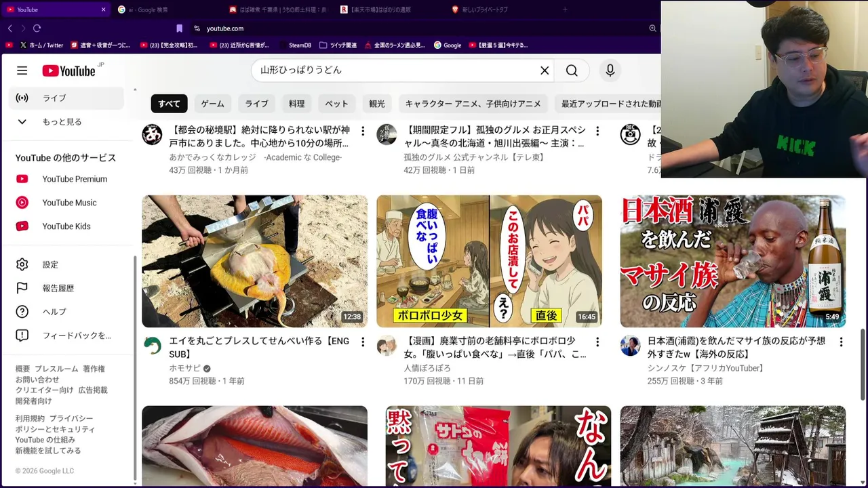Select the キャラクター アニメ、子供向けアニメ chip
This screenshot has width=868, height=488.
[x=473, y=104]
